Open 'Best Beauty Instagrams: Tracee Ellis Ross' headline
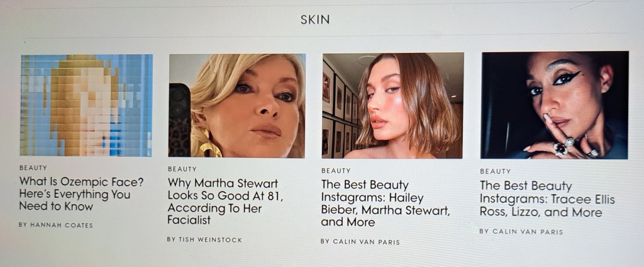The height and width of the screenshot is (267, 644). point(547,199)
